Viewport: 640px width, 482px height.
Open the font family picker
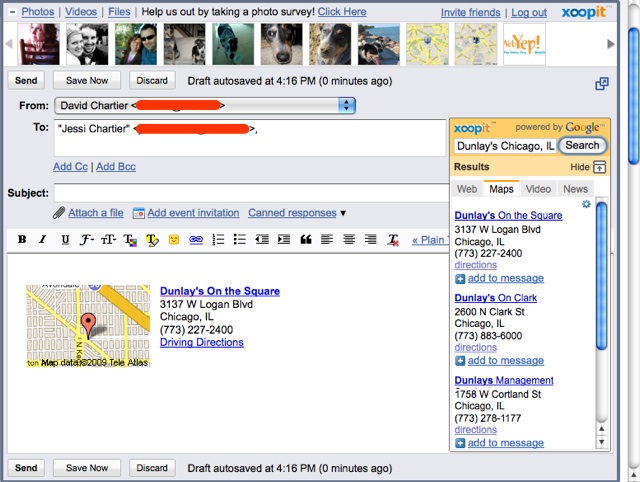87,240
